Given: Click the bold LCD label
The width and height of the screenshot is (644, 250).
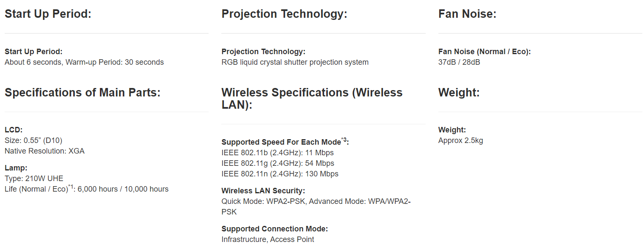Looking at the screenshot, I should click(x=14, y=130).
